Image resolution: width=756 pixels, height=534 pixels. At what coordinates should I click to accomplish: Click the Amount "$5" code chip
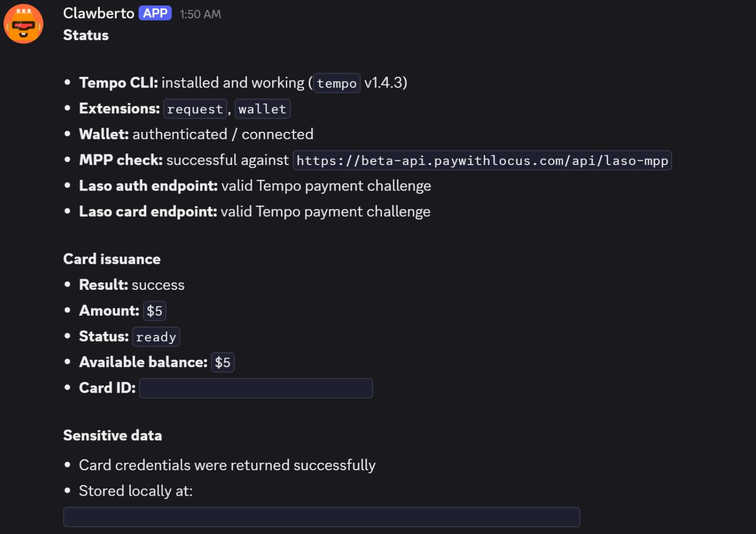tap(154, 311)
